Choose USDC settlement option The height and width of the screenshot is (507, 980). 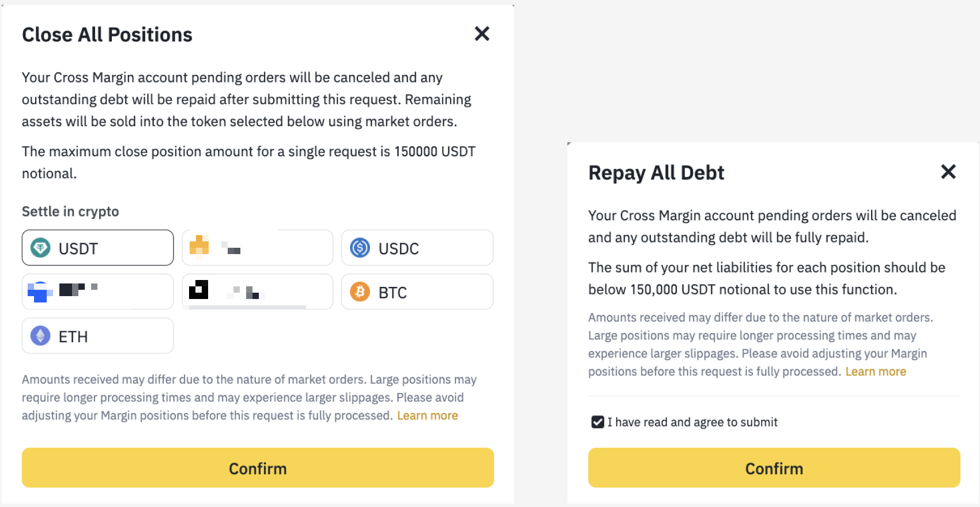coord(417,248)
